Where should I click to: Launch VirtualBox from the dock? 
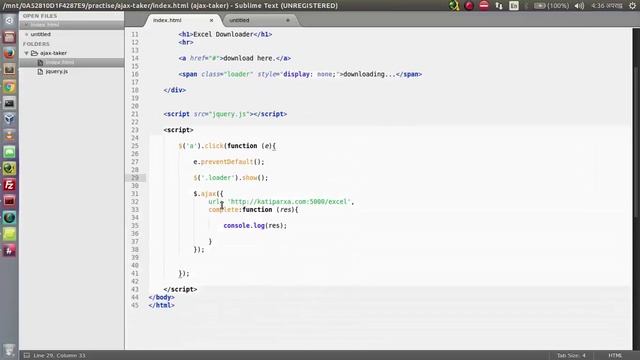(x=9, y=119)
